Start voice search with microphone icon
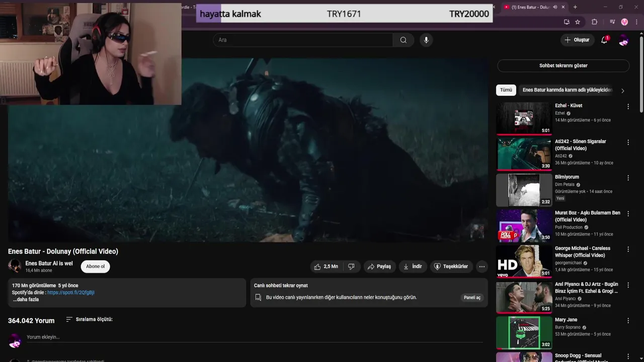Screen dimensions: 644x362 click(426, 40)
